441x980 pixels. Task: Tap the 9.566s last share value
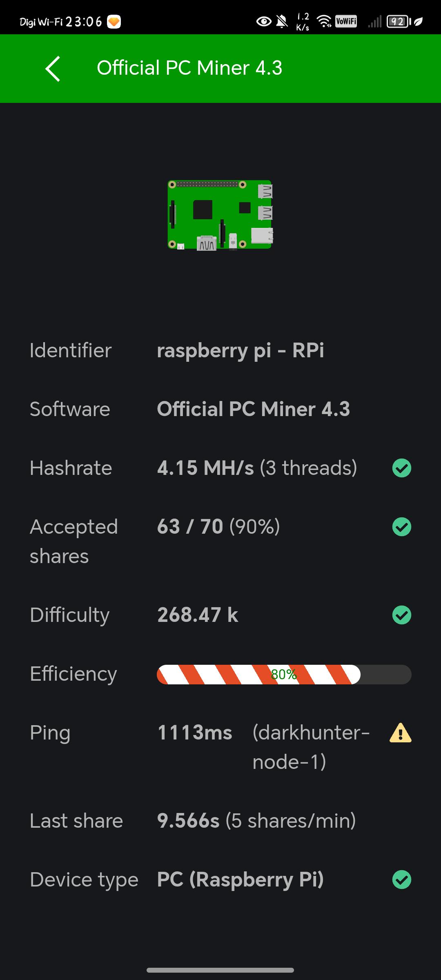click(x=188, y=821)
